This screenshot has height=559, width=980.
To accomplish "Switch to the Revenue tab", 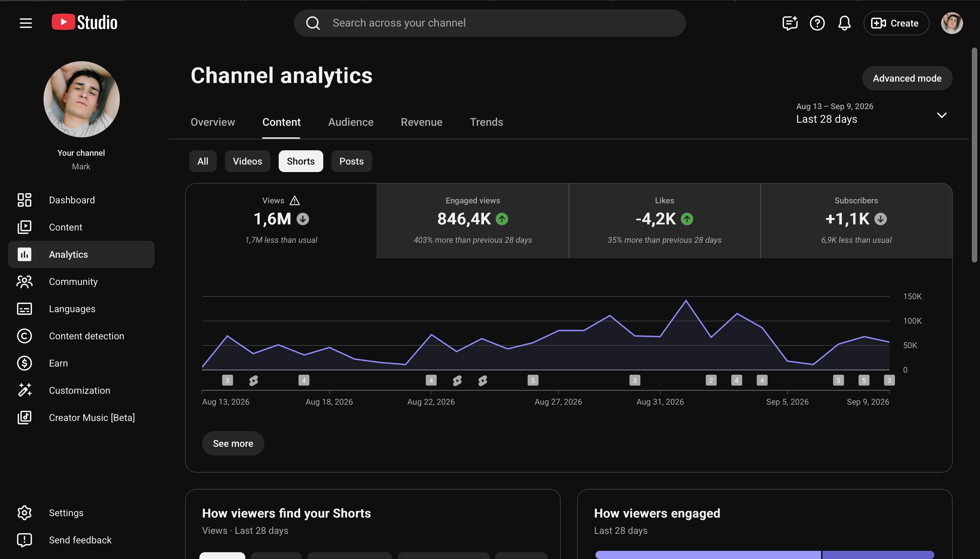I will tap(421, 122).
